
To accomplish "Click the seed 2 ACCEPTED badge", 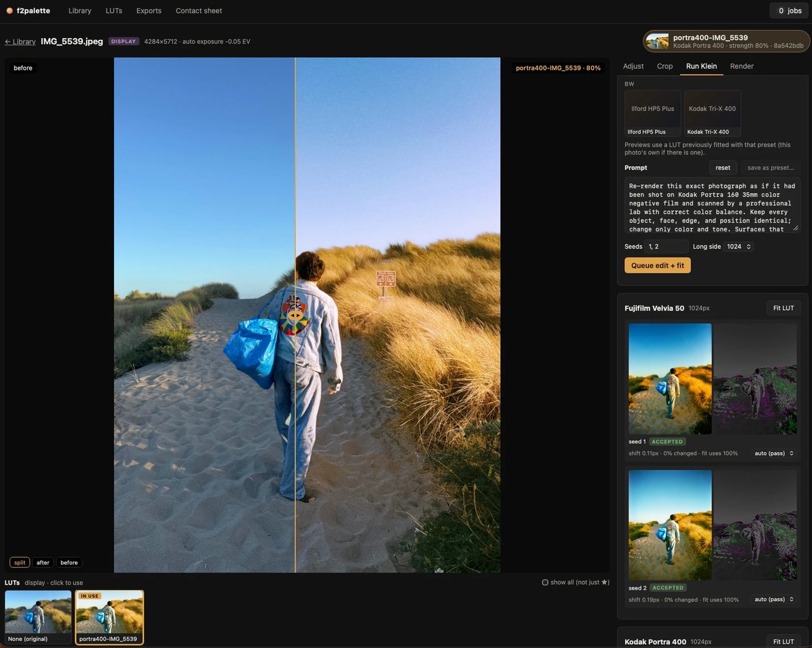I will (668, 588).
